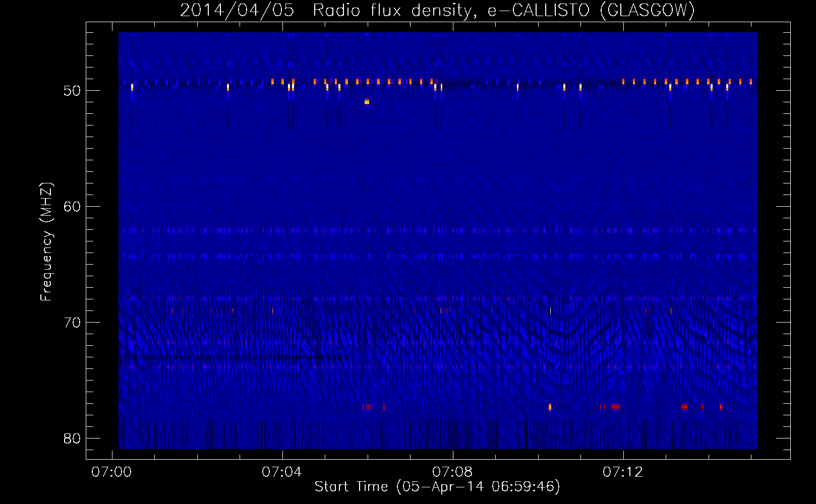Screen dimensions: 816x504
Task: Click the 70 MHz frequency tick label
Action: (x=72, y=323)
